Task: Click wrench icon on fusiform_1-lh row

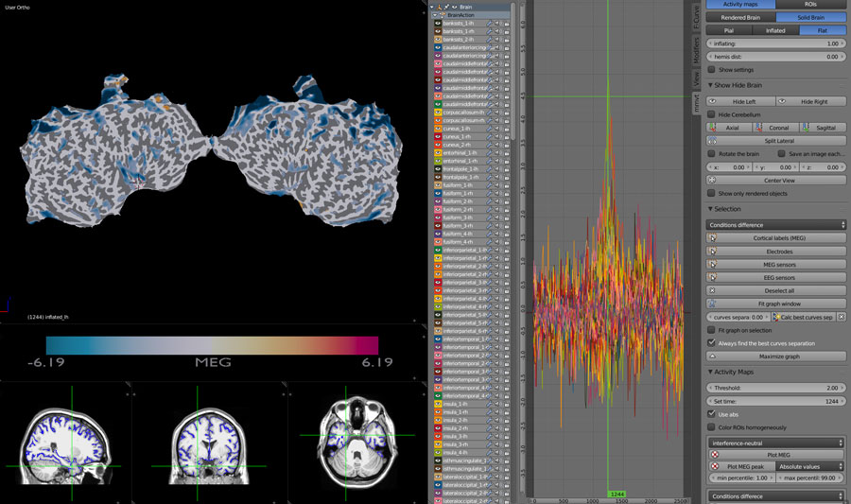Action: (490, 185)
